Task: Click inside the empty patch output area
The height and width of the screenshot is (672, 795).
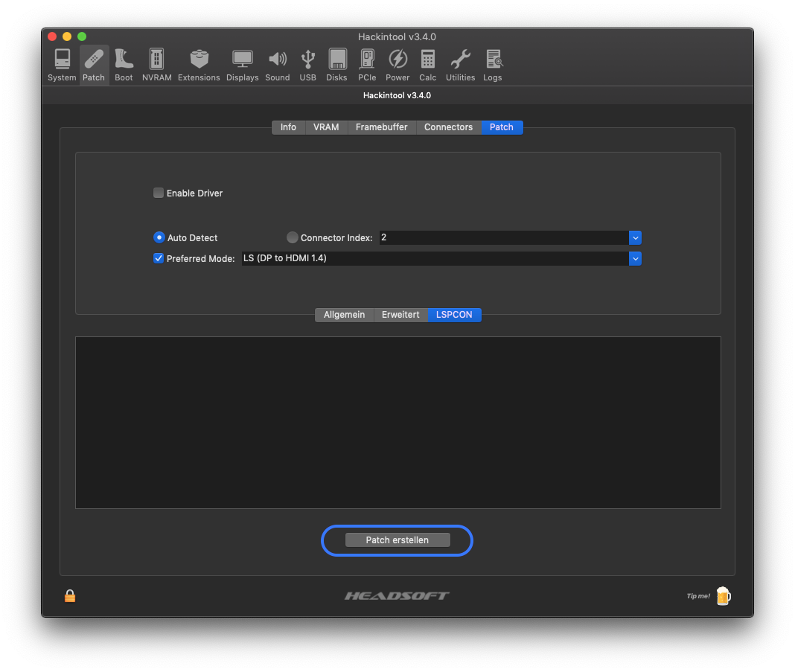Action: pos(398,423)
